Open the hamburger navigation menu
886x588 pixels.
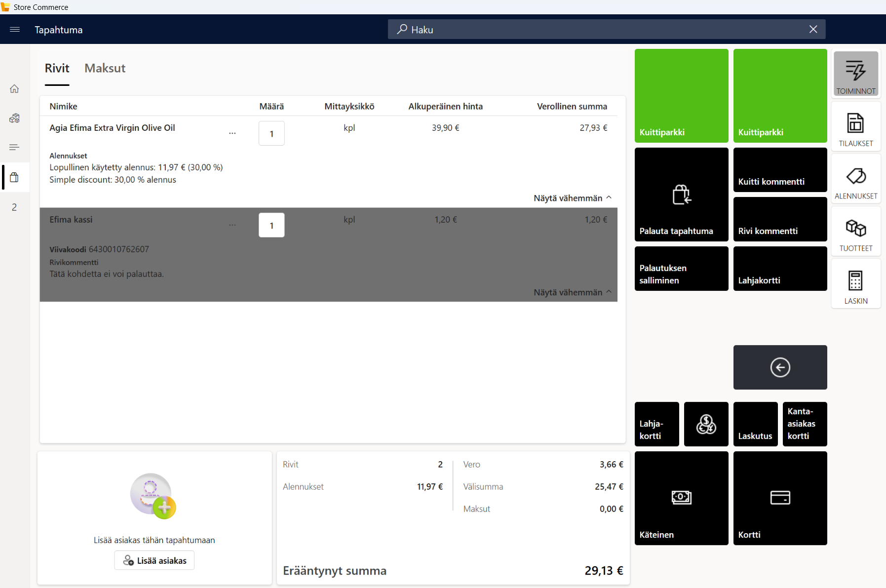[15, 30]
